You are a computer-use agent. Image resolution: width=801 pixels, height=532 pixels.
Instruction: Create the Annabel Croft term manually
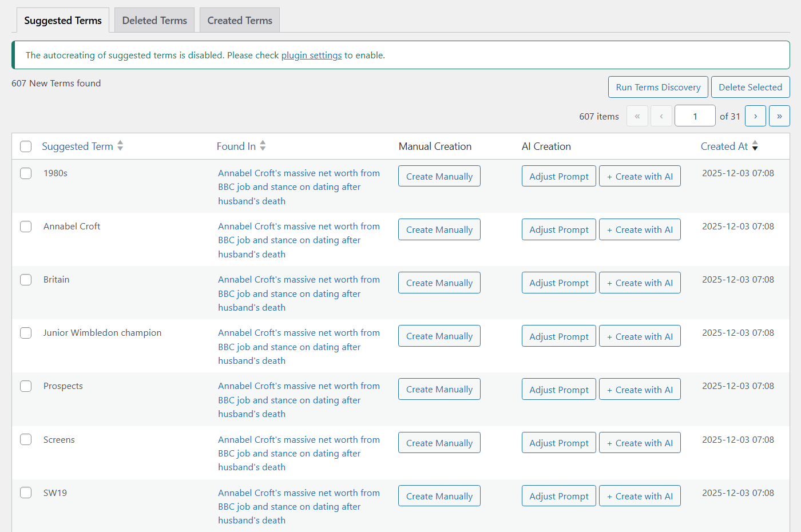click(439, 229)
